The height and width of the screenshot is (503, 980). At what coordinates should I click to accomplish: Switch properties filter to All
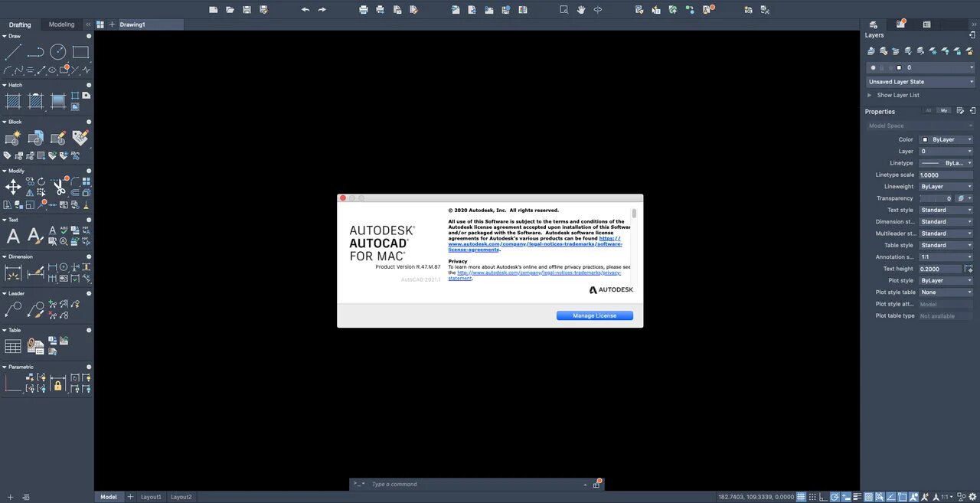coord(929,110)
